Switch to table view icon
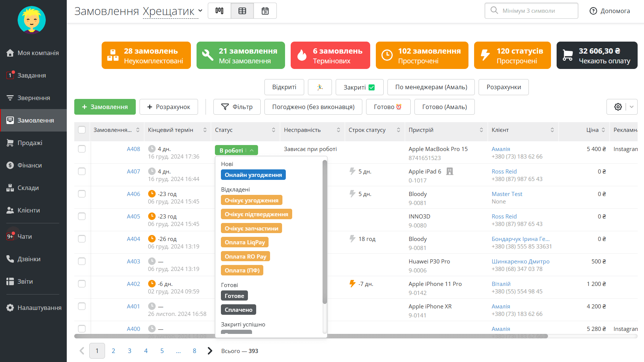This screenshot has width=644, height=362. click(x=242, y=10)
